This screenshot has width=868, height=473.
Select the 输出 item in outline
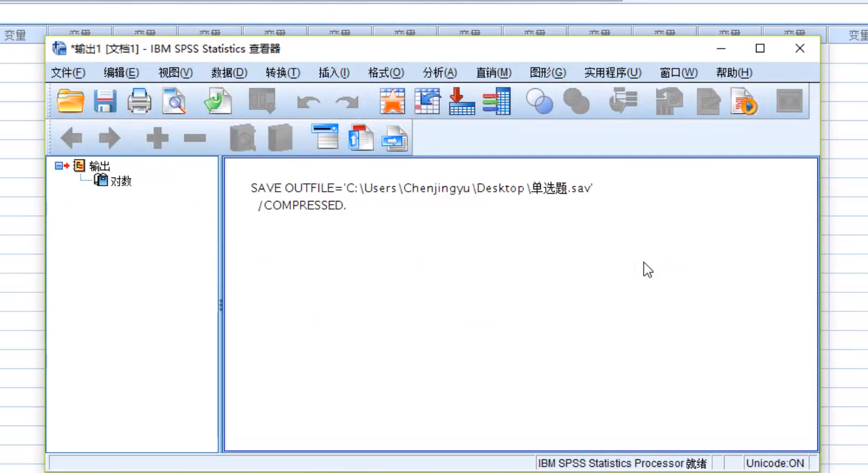[x=99, y=166]
